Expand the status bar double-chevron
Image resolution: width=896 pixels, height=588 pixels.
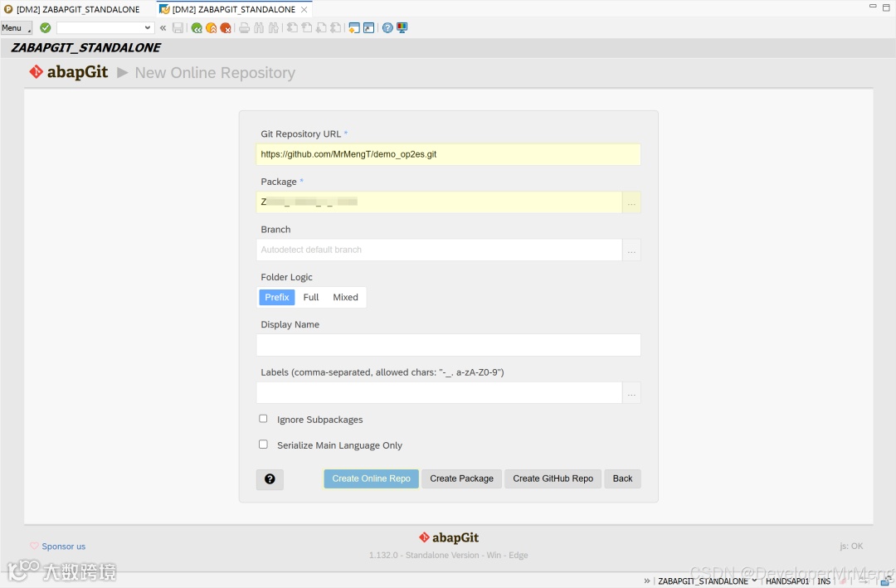point(647,581)
